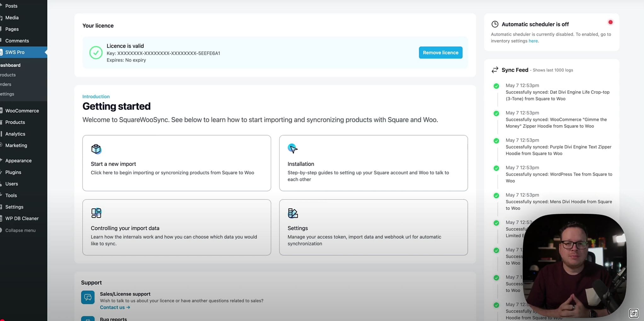Click the cursor icon on the Installation card
This screenshot has width=644, height=321.
click(293, 148)
